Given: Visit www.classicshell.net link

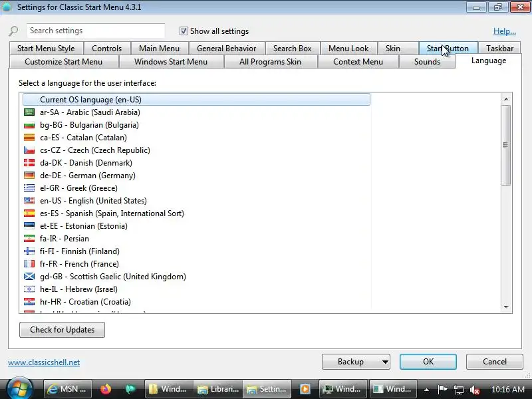Looking at the screenshot, I should 44,362.
